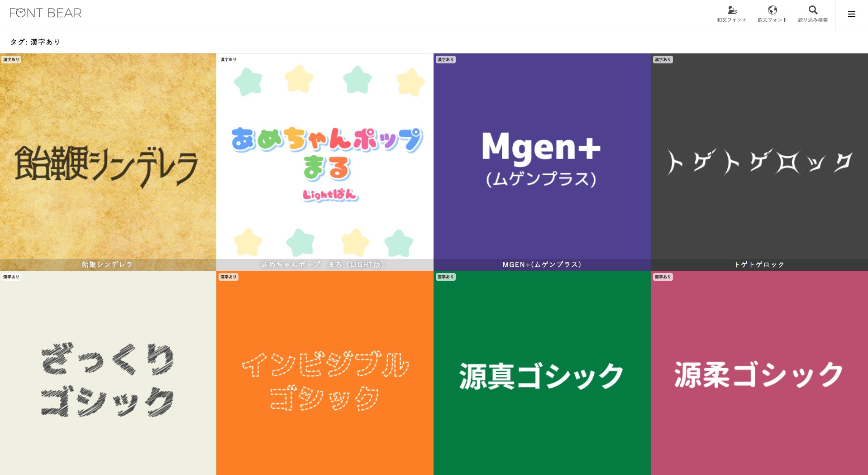Click the 飴鞭シンデレラ caption text

tap(107, 264)
